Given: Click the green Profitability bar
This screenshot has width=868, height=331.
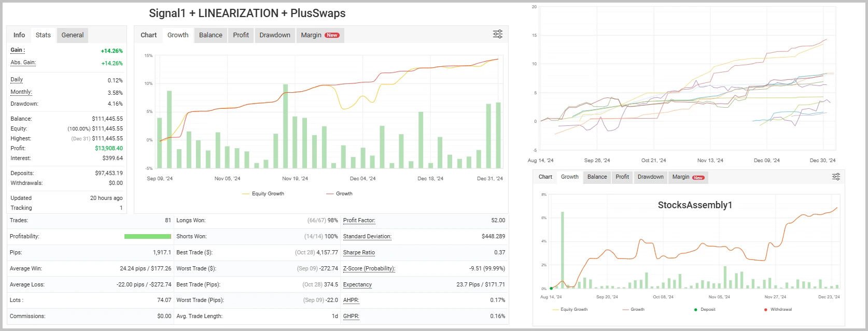Looking at the screenshot, I should pos(147,237).
